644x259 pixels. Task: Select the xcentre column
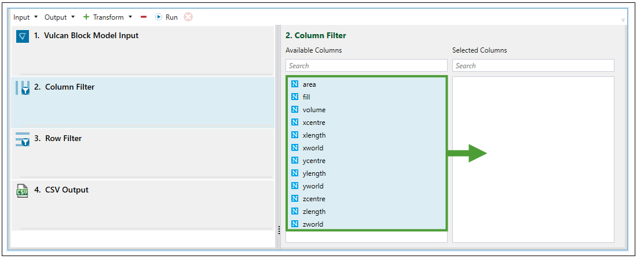coord(314,123)
